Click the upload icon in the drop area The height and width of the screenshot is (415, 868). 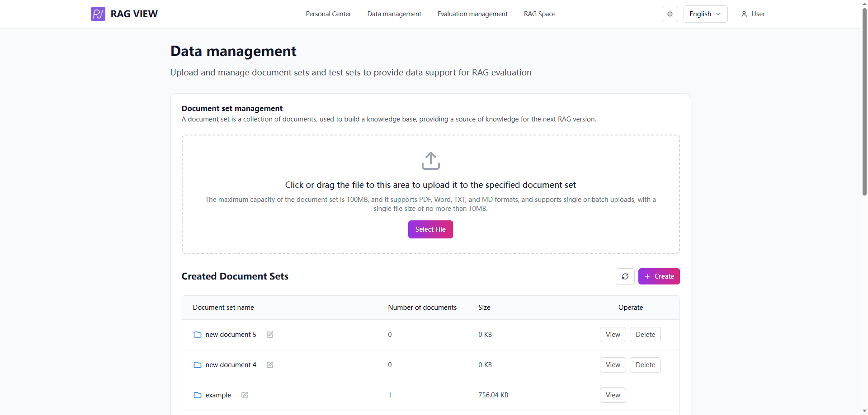(x=430, y=161)
